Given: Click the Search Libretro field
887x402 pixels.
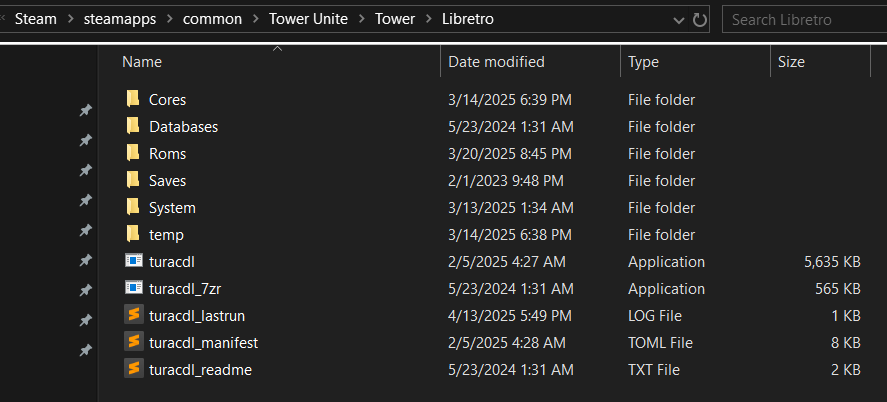Looking at the screenshot, I should (804, 20).
